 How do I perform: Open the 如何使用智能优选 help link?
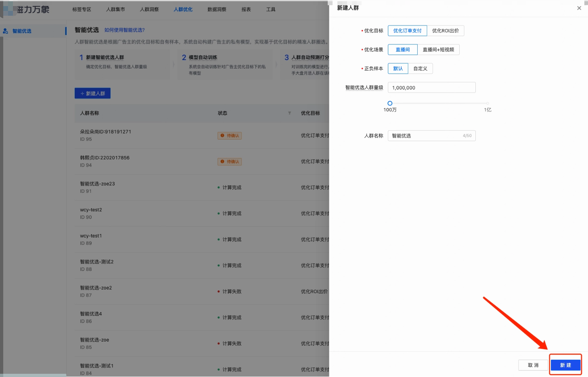pyautogui.click(x=123, y=30)
